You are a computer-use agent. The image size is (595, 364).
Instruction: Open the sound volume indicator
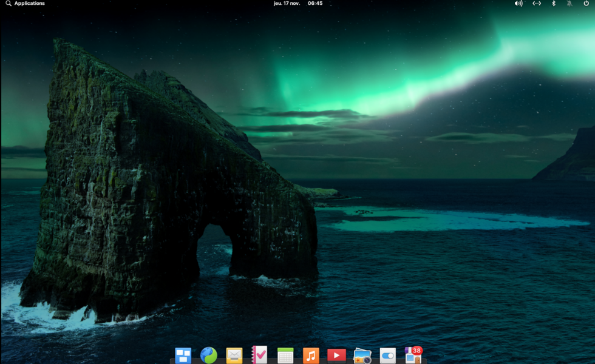(518, 4)
